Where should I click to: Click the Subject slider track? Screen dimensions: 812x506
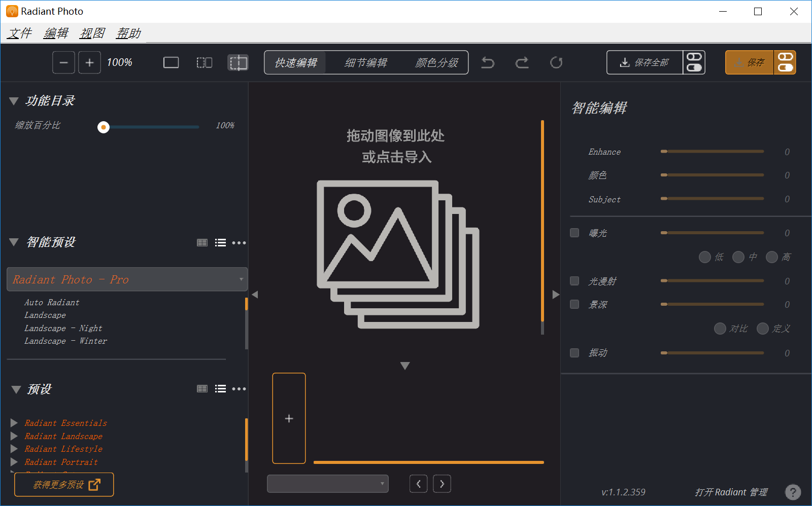pos(712,199)
